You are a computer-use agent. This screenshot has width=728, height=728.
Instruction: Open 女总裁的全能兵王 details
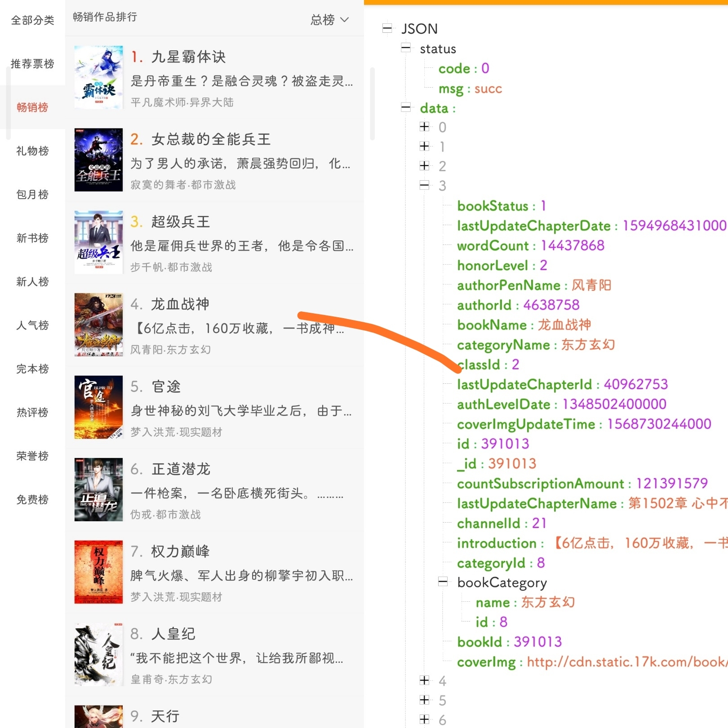coord(210,139)
